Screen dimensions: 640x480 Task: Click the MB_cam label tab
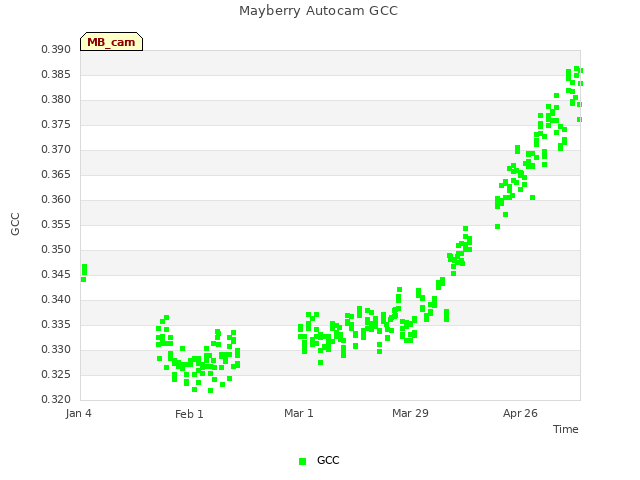111,42
